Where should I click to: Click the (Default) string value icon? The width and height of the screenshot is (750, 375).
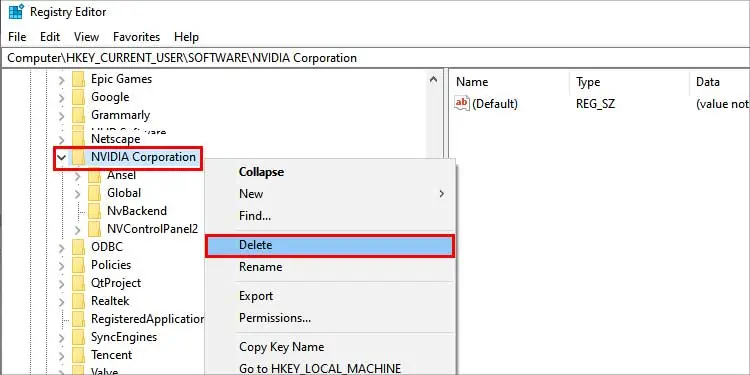pyautogui.click(x=462, y=103)
